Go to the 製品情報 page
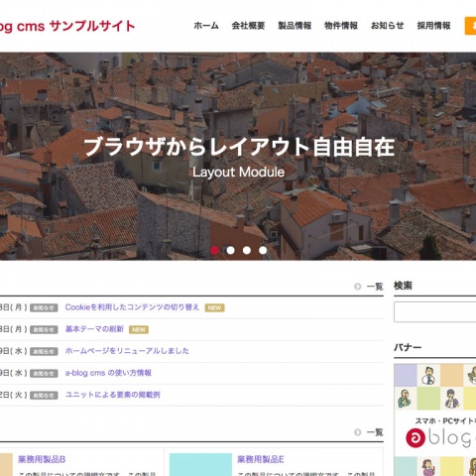Image resolution: width=476 pixels, height=476 pixels. [x=295, y=26]
